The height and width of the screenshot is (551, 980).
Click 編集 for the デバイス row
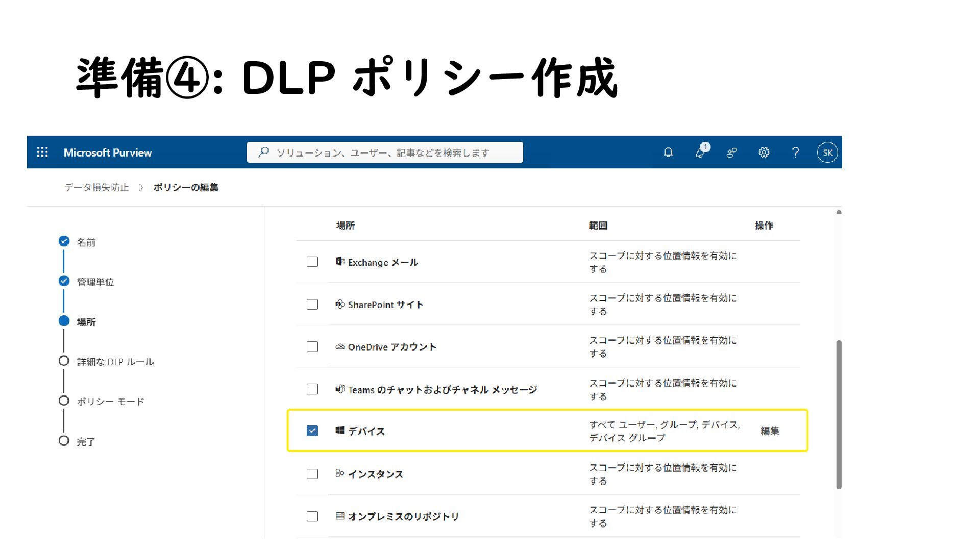[x=770, y=431]
